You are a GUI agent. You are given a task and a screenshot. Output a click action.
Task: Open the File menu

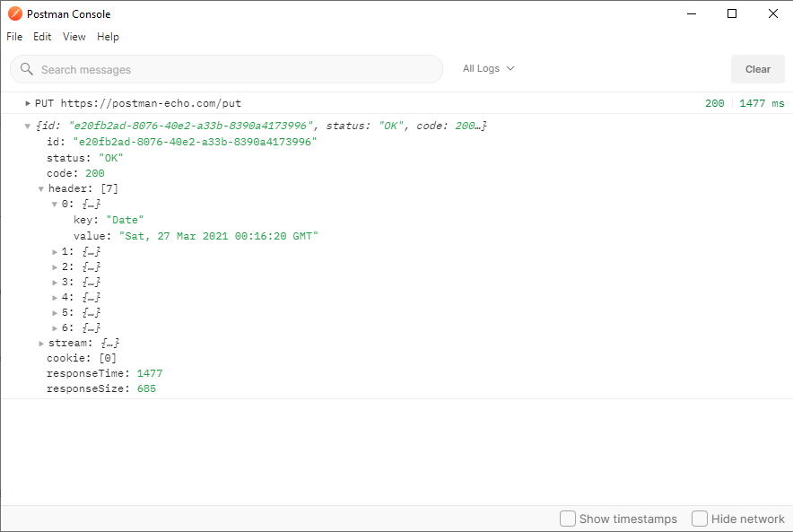click(x=13, y=37)
